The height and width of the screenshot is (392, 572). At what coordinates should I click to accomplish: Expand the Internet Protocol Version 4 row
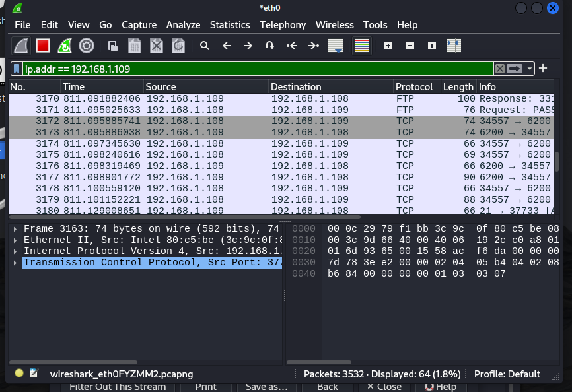point(17,251)
